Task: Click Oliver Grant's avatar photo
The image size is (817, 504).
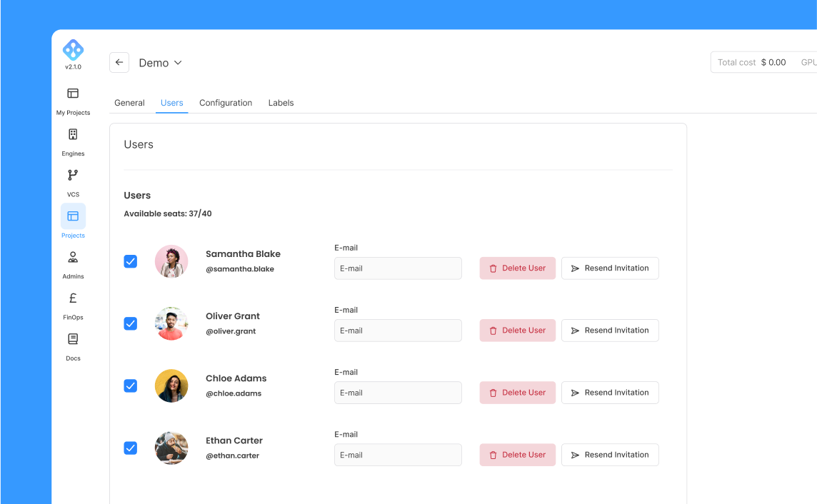Action: (171, 323)
